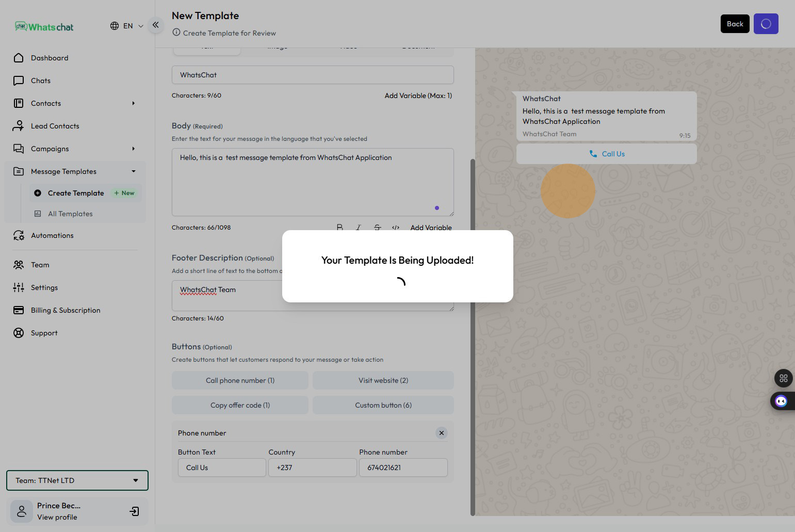Image resolution: width=795 pixels, height=532 pixels.
Task: Click the code formatting icon
Action: (396, 227)
